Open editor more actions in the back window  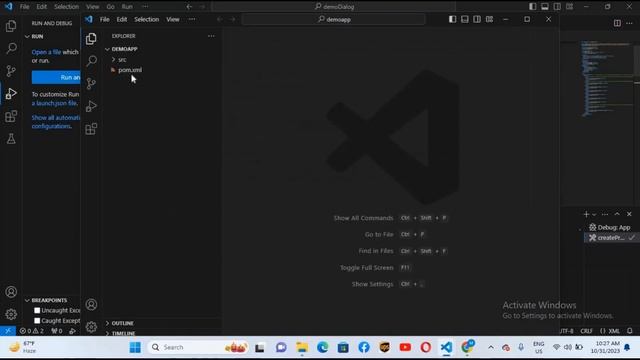coord(630,23)
